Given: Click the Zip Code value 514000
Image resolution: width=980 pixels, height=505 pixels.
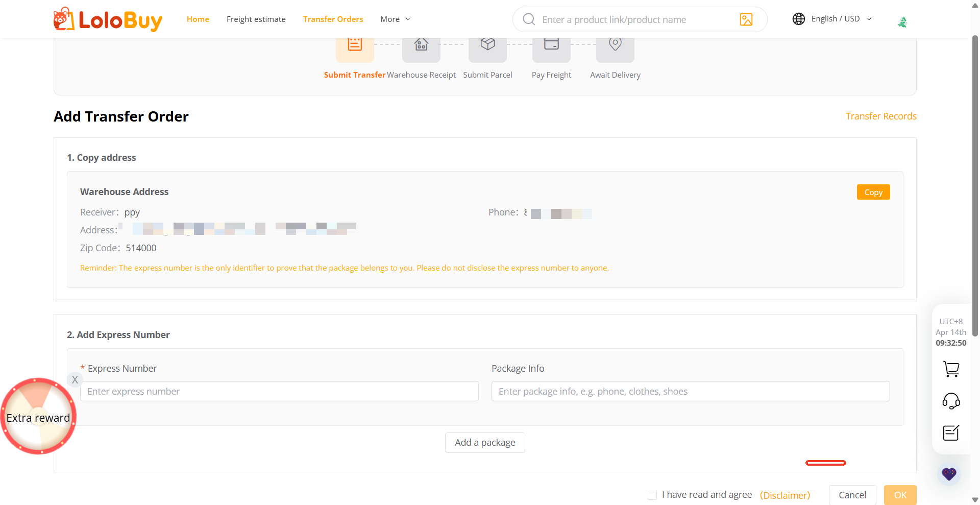Looking at the screenshot, I should (141, 248).
